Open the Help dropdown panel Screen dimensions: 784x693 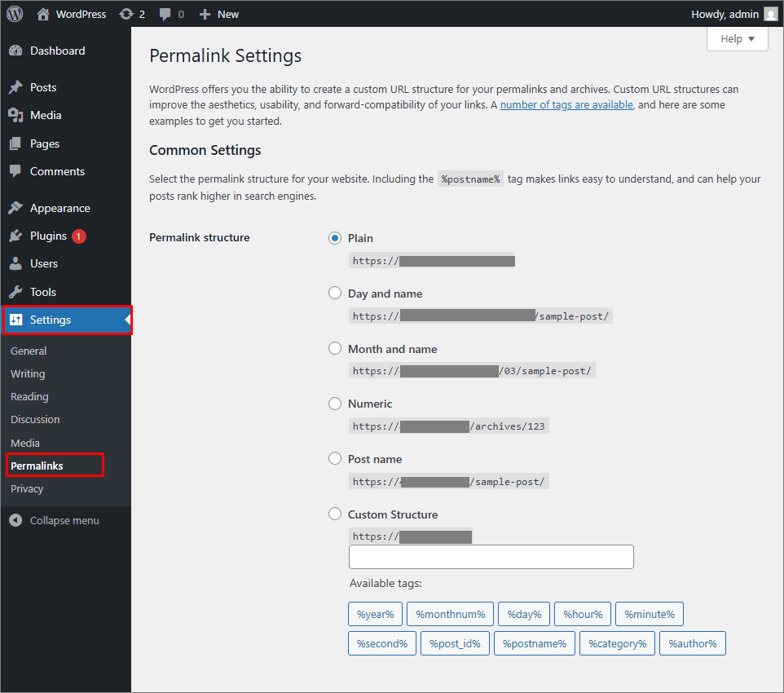tap(736, 38)
